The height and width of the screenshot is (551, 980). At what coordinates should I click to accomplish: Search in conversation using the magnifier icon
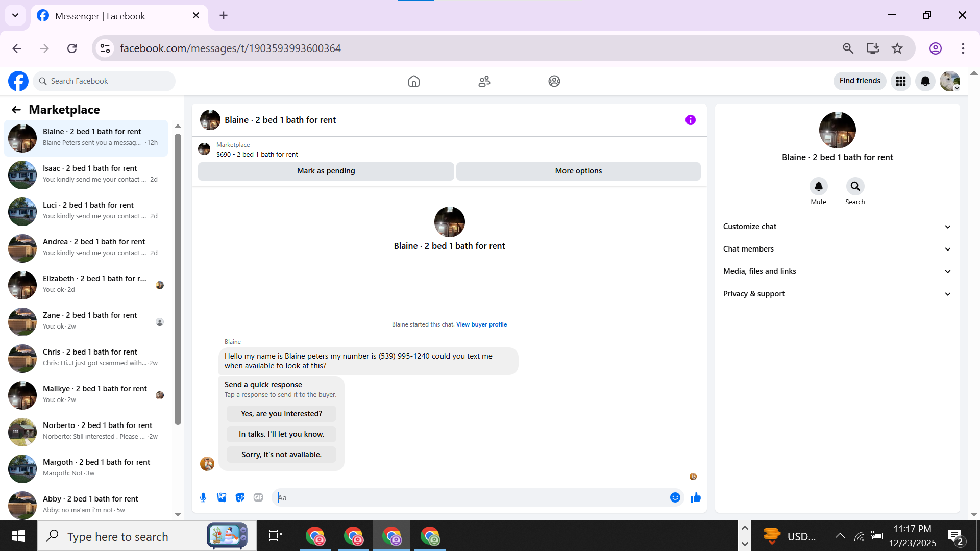pos(855,186)
